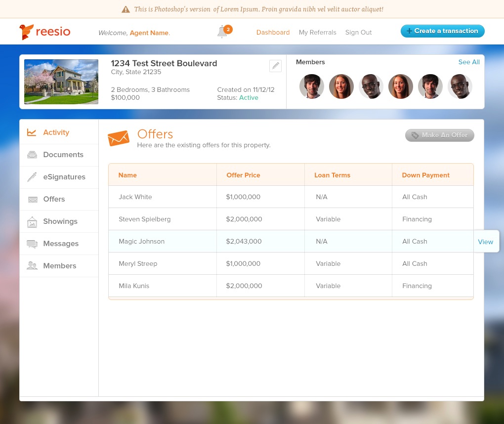Screen dimensions: 504x424
Task: Click the large orange envelope Offers icon
Action: coord(118,138)
